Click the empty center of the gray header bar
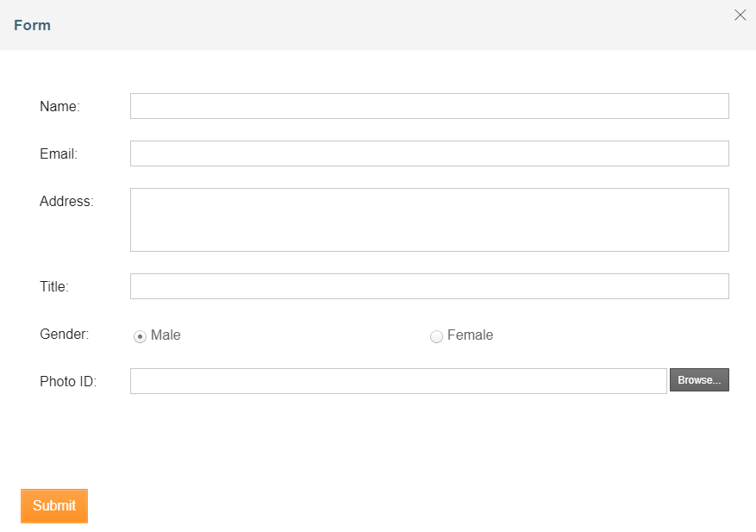This screenshot has height=532, width=756. point(378,25)
